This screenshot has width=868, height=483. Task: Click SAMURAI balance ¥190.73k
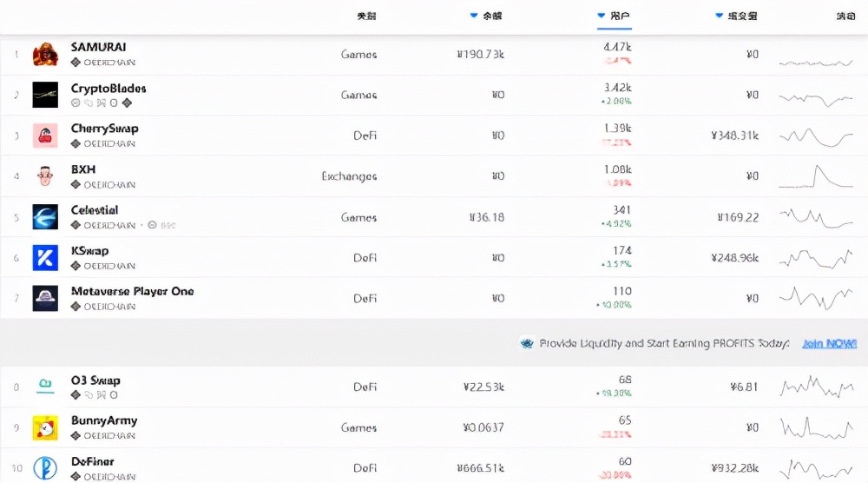[481, 54]
